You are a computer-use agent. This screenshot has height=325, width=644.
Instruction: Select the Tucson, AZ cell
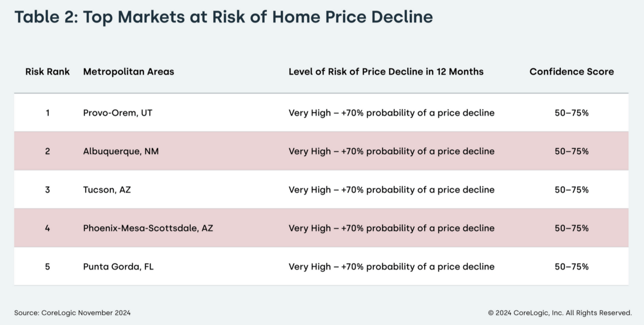coord(107,190)
